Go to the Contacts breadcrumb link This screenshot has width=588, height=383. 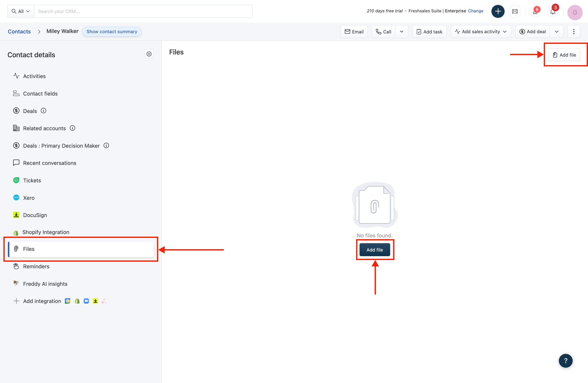click(x=19, y=32)
